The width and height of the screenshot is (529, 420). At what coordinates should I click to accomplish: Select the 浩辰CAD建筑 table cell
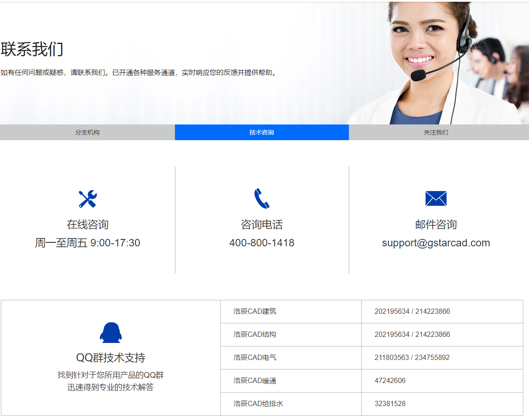[255, 312]
